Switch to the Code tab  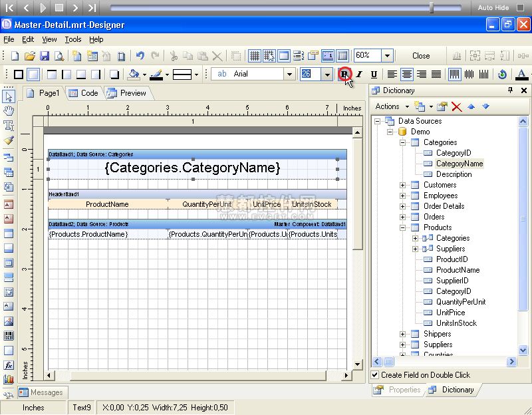(84, 93)
